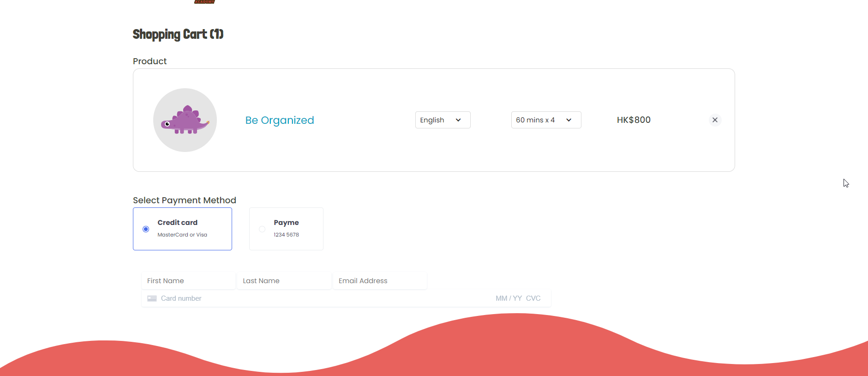The width and height of the screenshot is (868, 376).
Task: Click the chevron arrow beside English
Action: [458, 120]
